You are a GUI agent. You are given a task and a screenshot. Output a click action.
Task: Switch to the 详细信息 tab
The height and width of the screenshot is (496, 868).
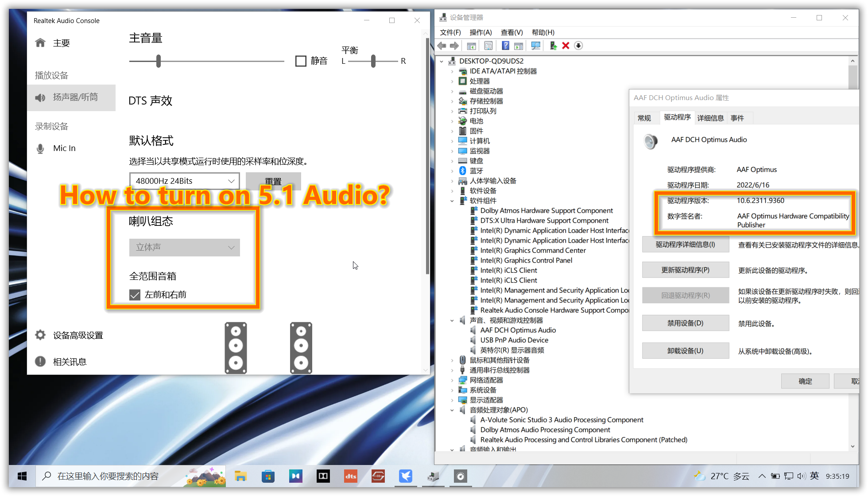[710, 118]
